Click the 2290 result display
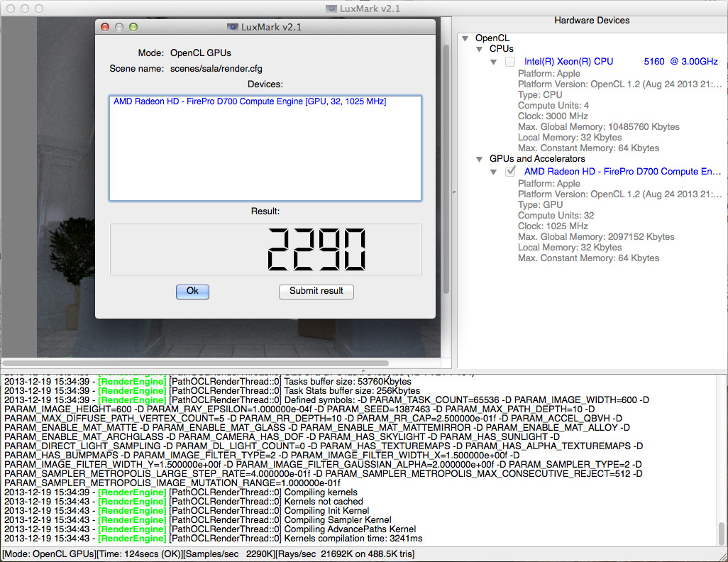The width and height of the screenshot is (728, 562). click(265, 249)
